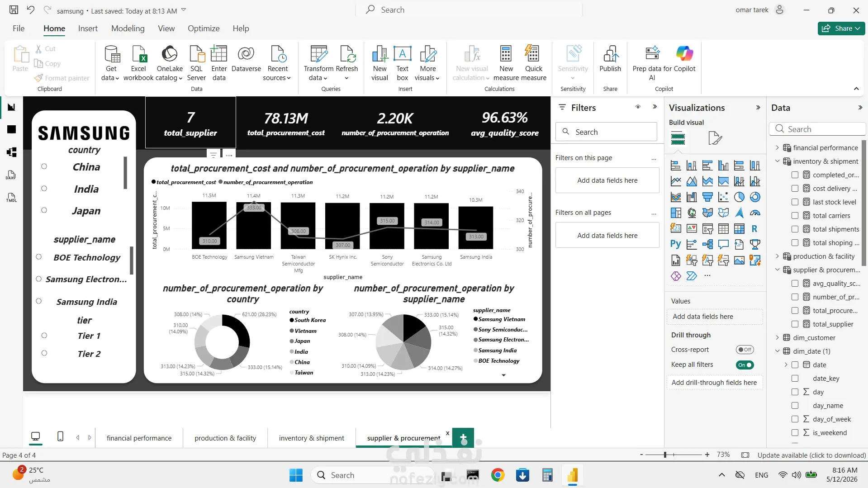
Task: Open the More visuals dropdown
Action: tap(427, 63)
